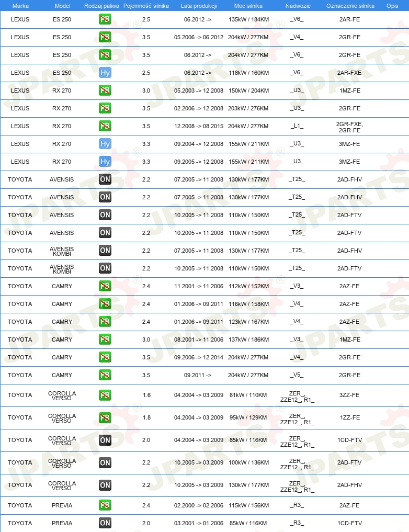409x532 pixels.
Task: Select production years 02.2000 -> 02.2006
Action: [x=199, y=505]
